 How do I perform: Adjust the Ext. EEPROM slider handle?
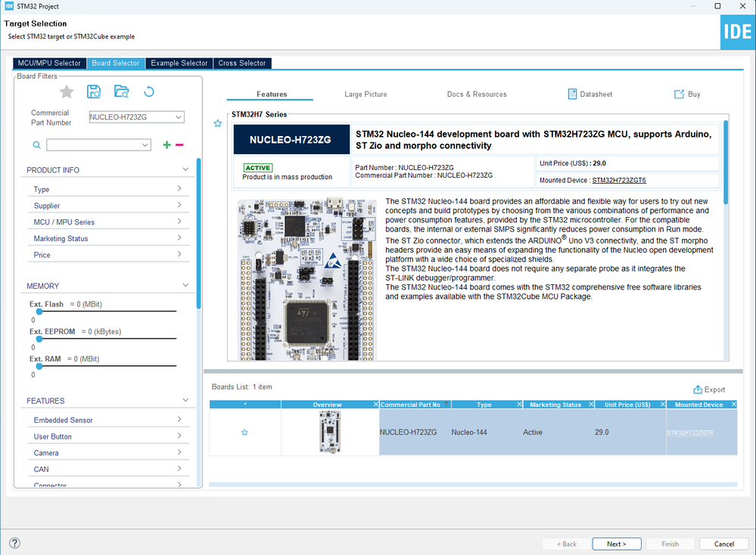click(x=39, y=340)
